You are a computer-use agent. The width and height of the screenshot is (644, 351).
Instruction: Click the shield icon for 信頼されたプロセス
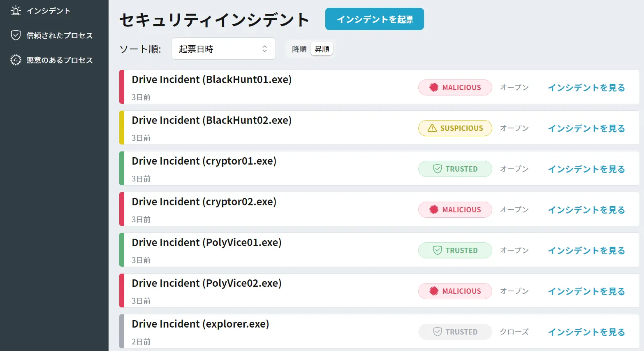click(x=16, y=35)
